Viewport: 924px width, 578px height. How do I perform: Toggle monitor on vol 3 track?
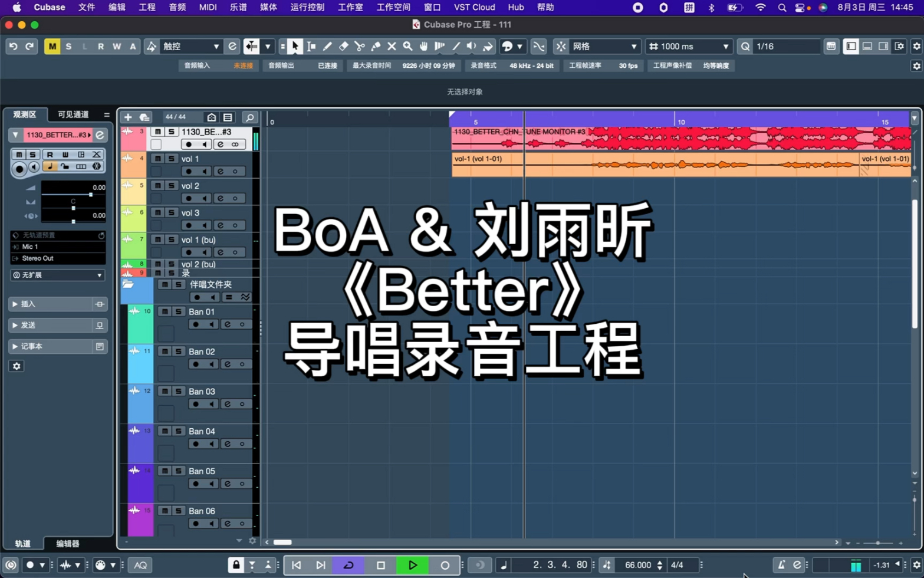click(205, 225)
